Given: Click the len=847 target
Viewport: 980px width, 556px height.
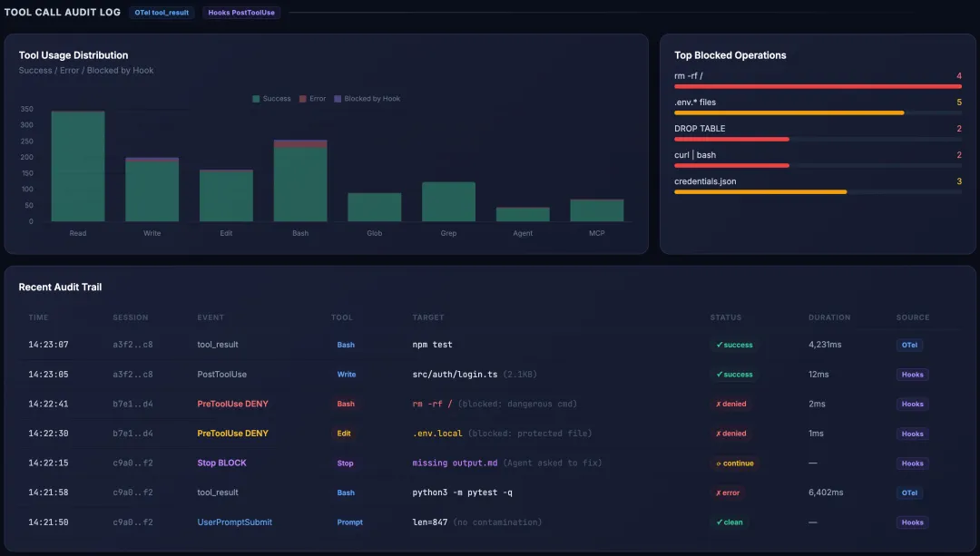Looking at the screenshot, I should 430,522.
